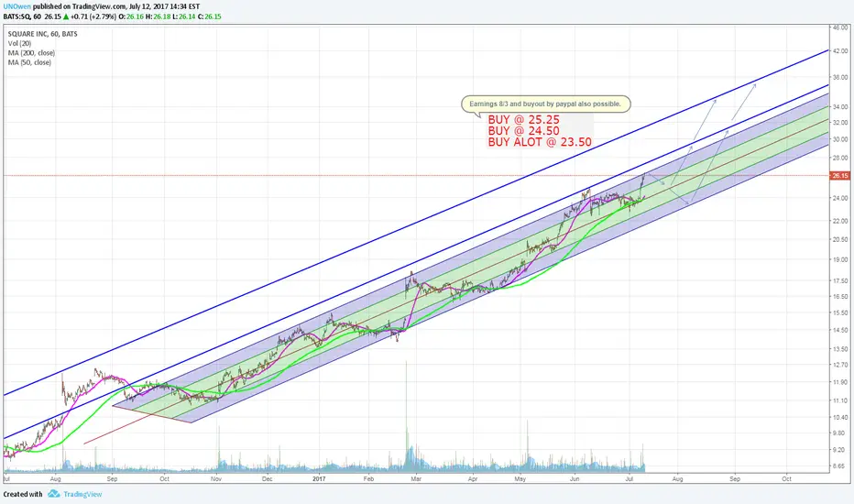Open the UNOwen author profile link
Screen dimensions: 854x504
coord(16,6)
